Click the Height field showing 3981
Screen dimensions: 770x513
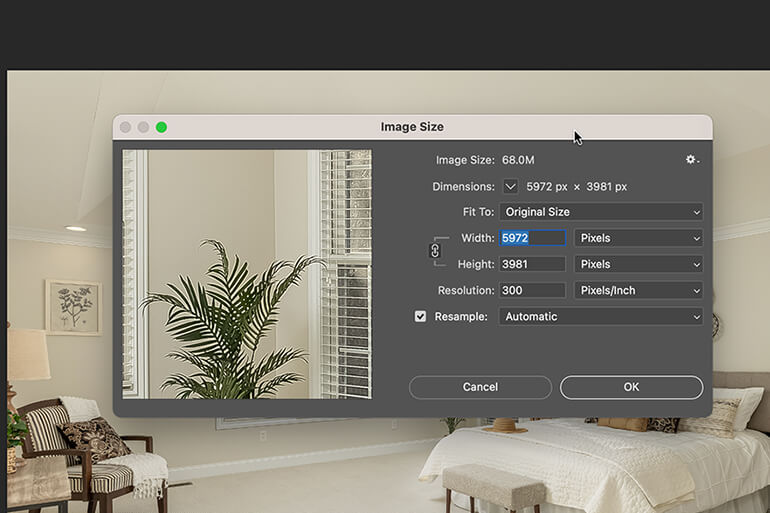(x=533, y=264)
